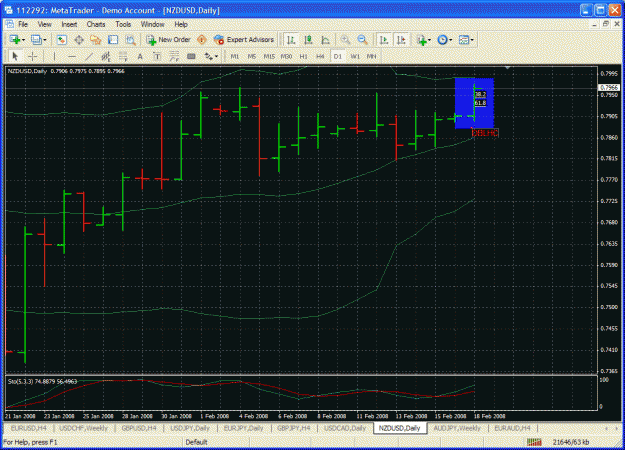
Task: Click the Sto(5,3,3) indicator label
Action: (x=43, y=381)
